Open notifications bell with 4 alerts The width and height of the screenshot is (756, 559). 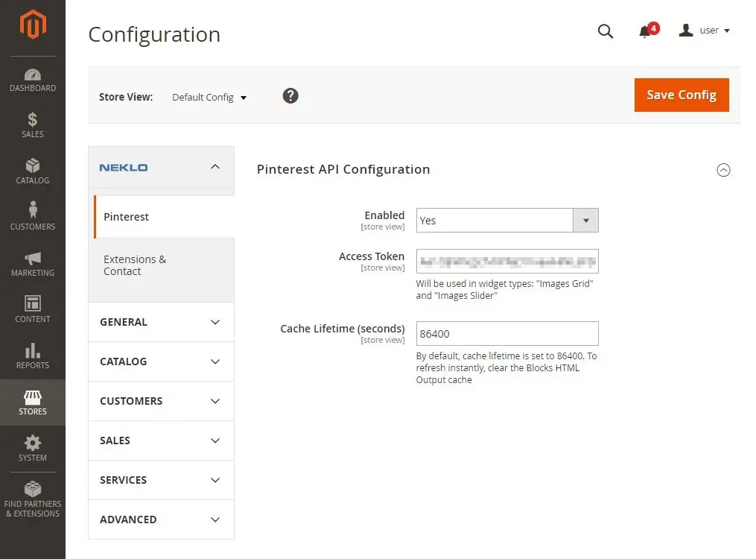click(649, 31)
